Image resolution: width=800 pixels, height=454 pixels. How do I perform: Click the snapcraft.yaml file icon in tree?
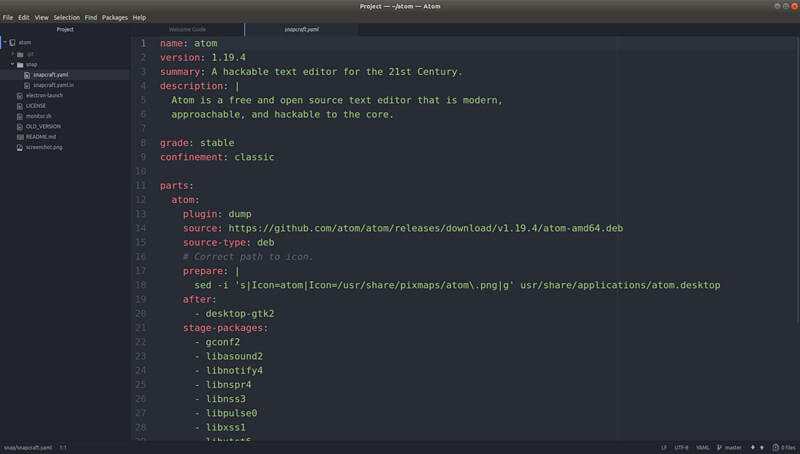click(x=27, y=75)
